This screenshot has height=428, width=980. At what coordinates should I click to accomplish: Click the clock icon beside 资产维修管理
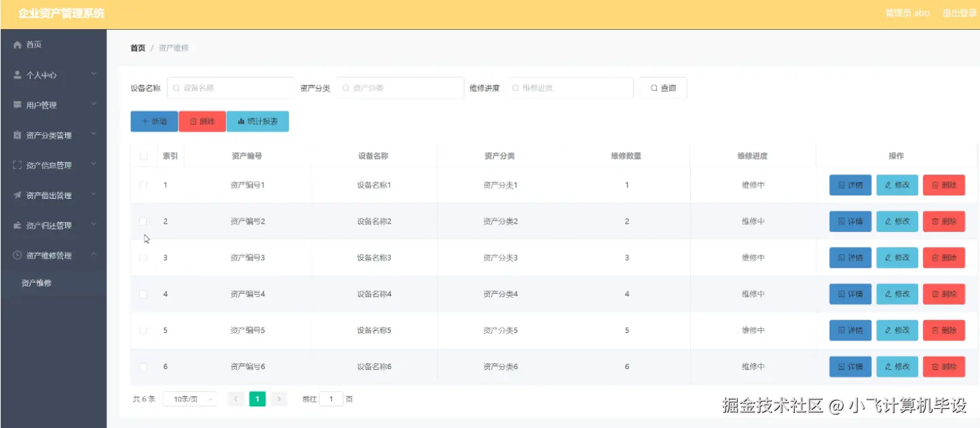click(x=18, y=256)
